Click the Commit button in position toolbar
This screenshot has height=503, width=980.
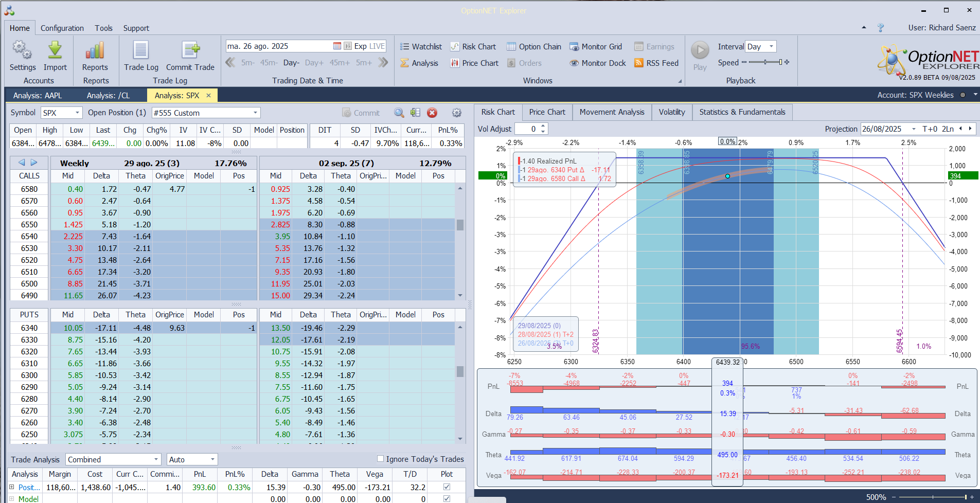coord(361,113)
